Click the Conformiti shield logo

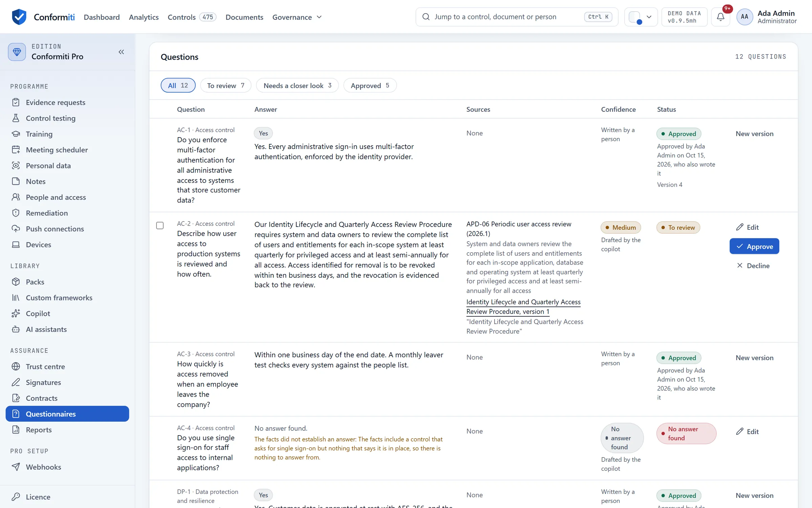point(19,17)
